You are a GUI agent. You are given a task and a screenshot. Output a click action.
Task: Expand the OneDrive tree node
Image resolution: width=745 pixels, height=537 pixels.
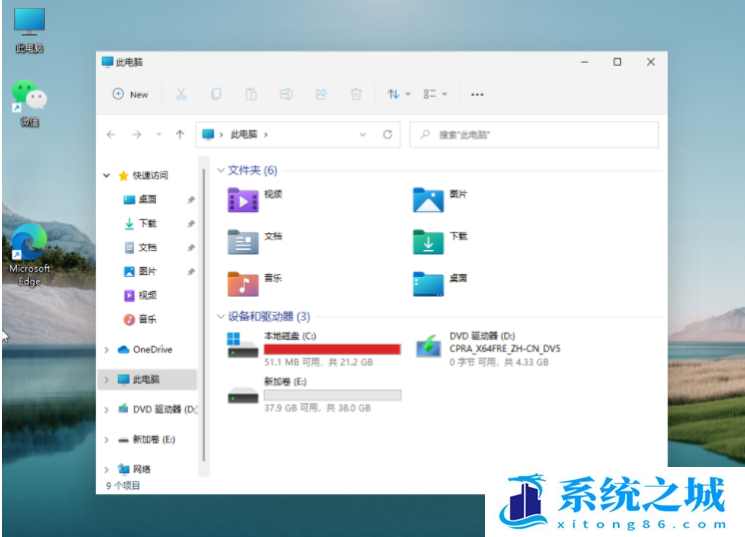click(x=107, y=350)
